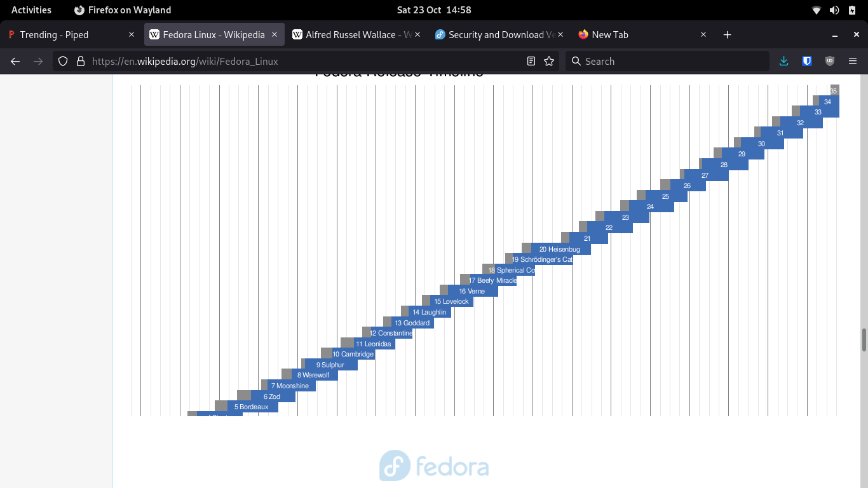
Task: Click the 14 Laughlin timeline bar
Action: [x=430, y=312]
